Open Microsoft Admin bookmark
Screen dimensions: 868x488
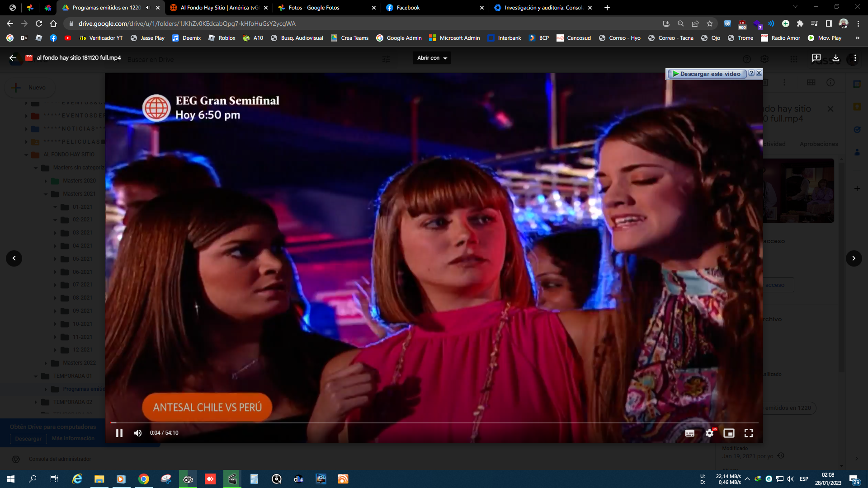coord(455,38)
